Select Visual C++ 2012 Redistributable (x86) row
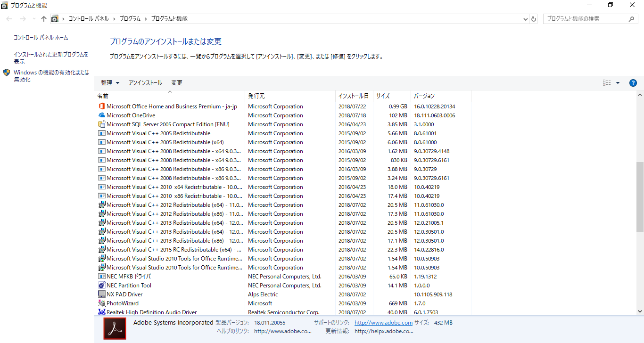This screenshot has width=644, height=343. (x=283, y=214)
